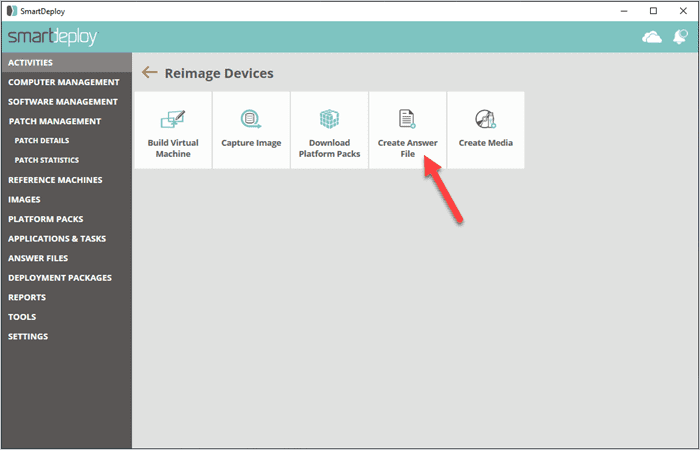Open Deployment Packages section
700x450 pixels.
click(x=67, y=278)
